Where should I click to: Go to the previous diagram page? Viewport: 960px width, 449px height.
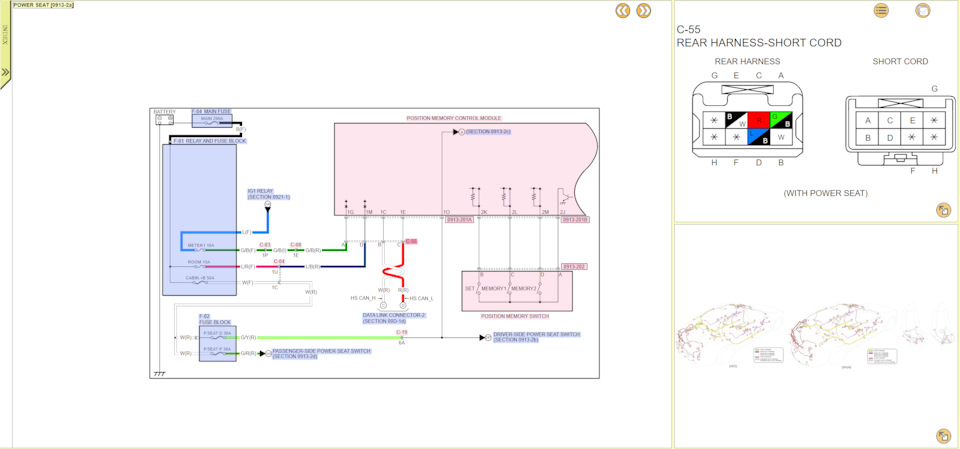pos(623,10)
